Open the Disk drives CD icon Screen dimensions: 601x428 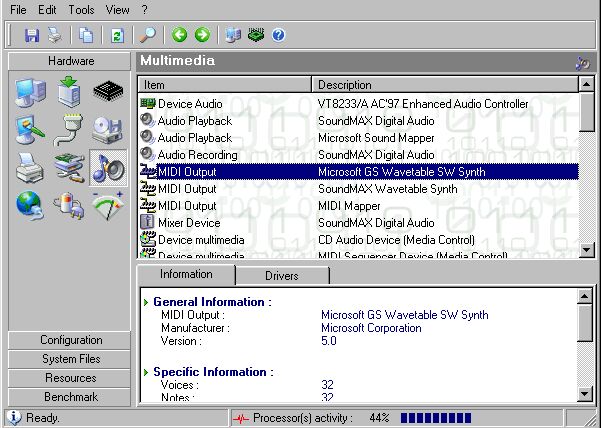[x=108, y=130]
